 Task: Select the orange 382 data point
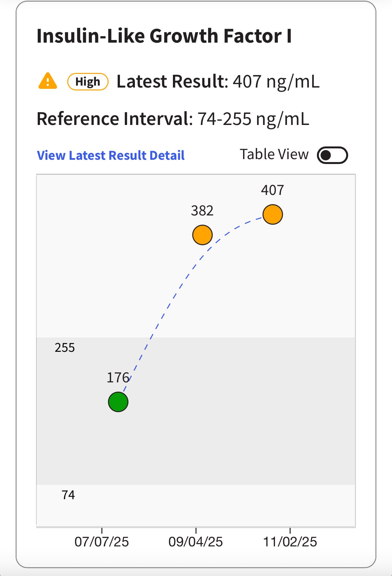tap(203, 235)
